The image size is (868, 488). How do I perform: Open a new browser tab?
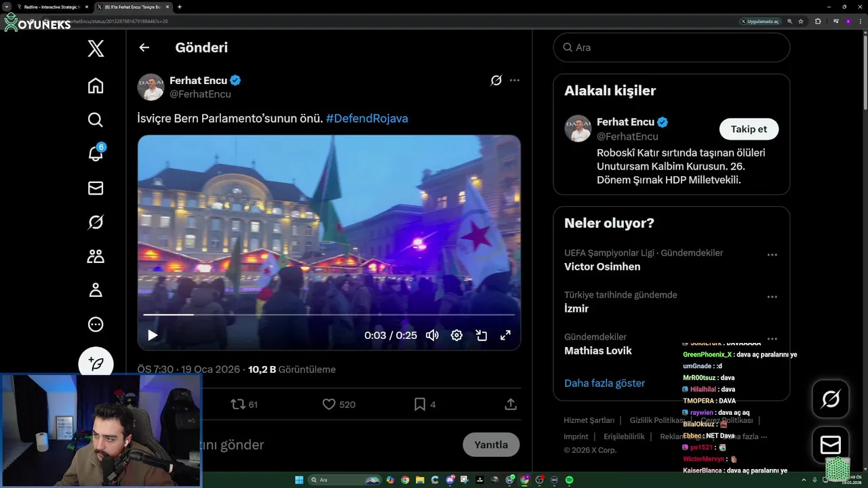coord(179,7)
